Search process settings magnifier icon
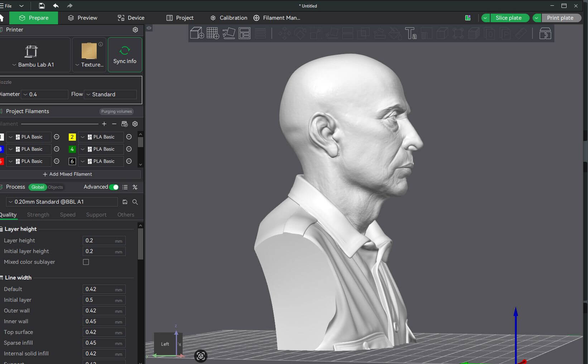This screenshot has width=588, height=364. pyautogui.click(x=135, y=202)
